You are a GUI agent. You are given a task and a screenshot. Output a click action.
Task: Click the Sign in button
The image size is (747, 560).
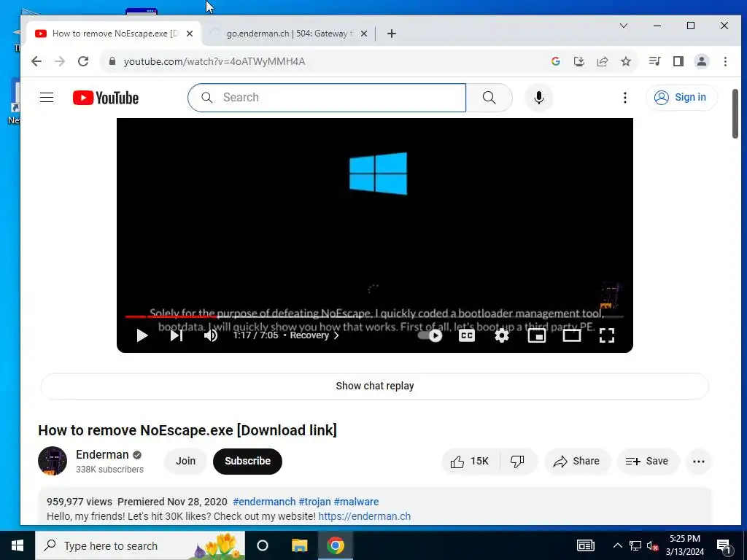click(681, 98)
